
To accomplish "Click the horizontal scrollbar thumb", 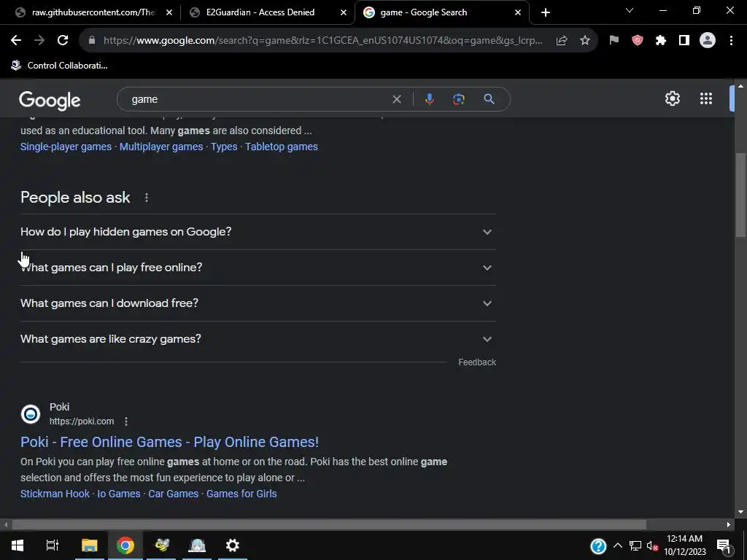I will 329,525.
